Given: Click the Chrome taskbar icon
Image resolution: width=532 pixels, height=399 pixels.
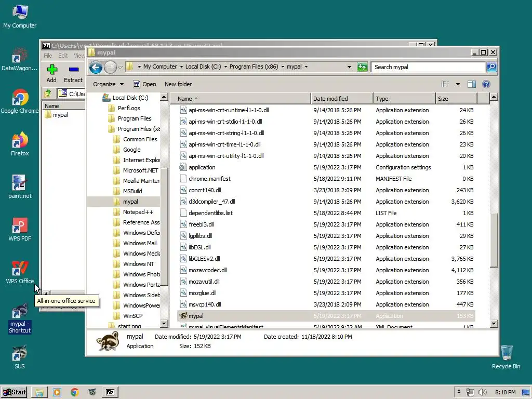Looking at the screenshot, I should tap(75, 392).
